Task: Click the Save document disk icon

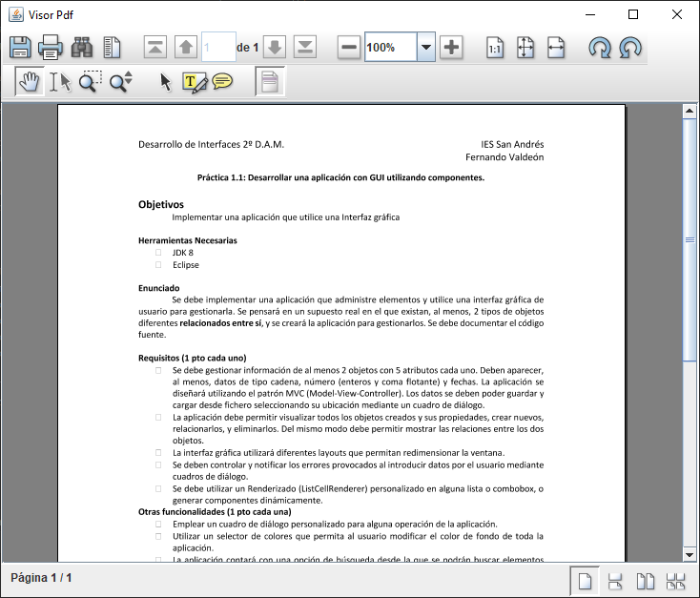Action: 20,47
